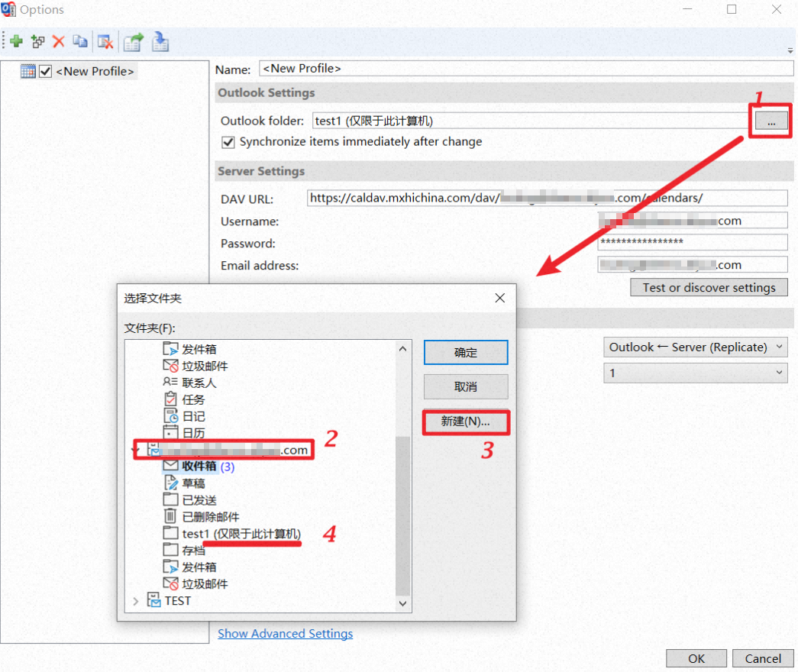The width and height of the screenshot is (798, 672).
Task: Click the clipboard icon next to 任务
Action: (170, 399)
